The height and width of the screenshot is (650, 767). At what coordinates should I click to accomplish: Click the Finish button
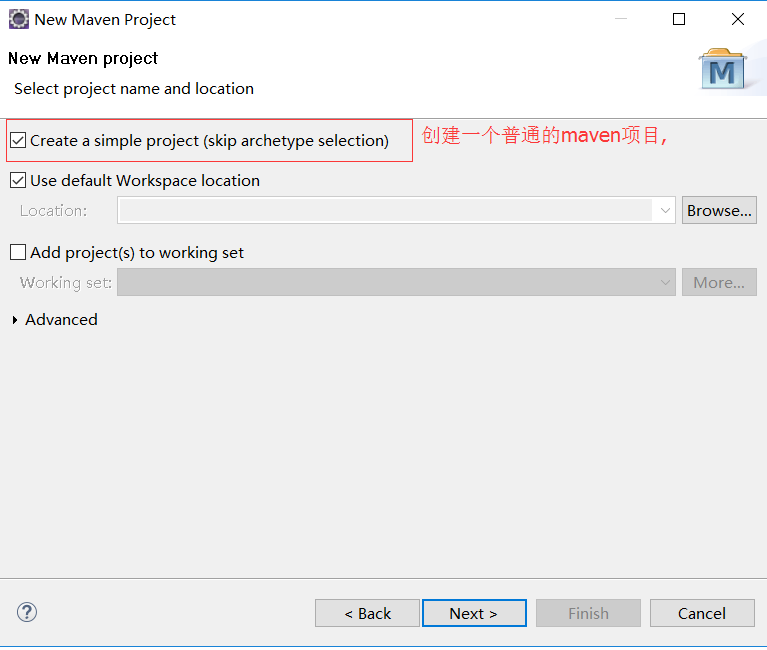[x=588, y=613]
